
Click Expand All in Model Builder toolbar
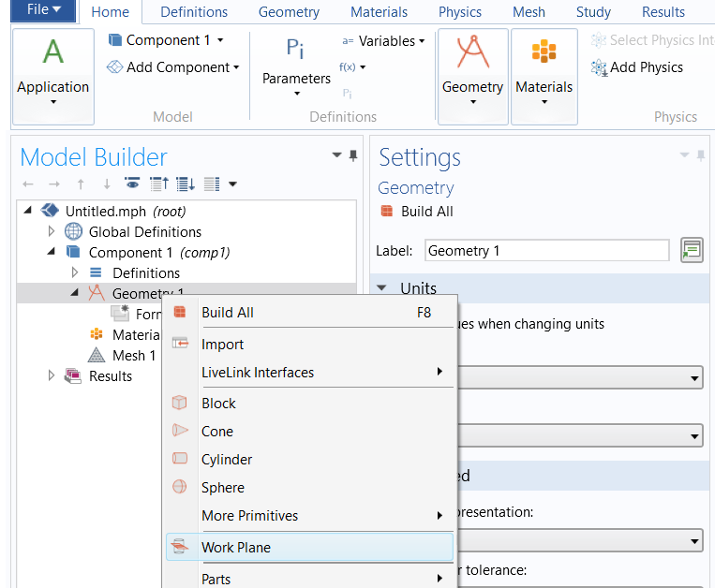186,184
